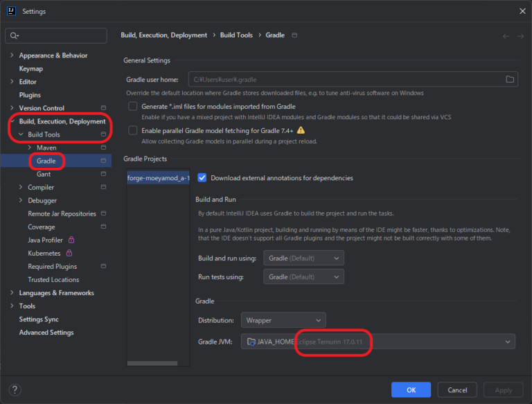Enable Generate *.iml files checkbox

[x=133, y=107]
